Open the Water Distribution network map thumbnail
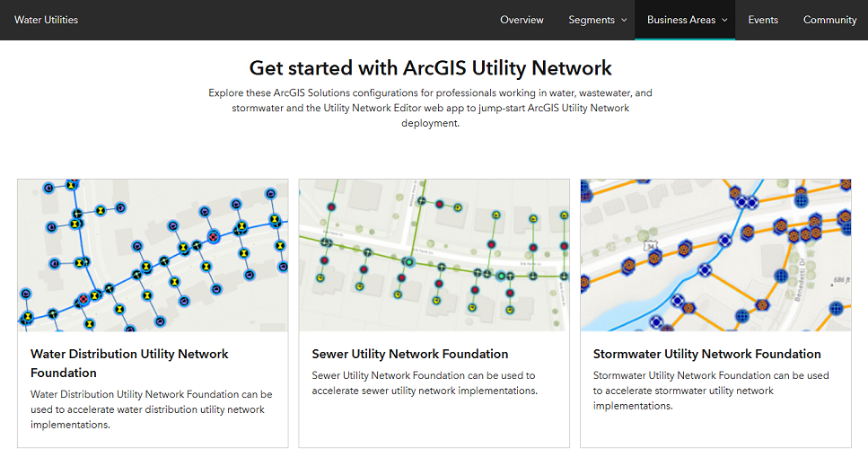The width and height of the screenshot is (868, 457). click(x=153, y=255)
